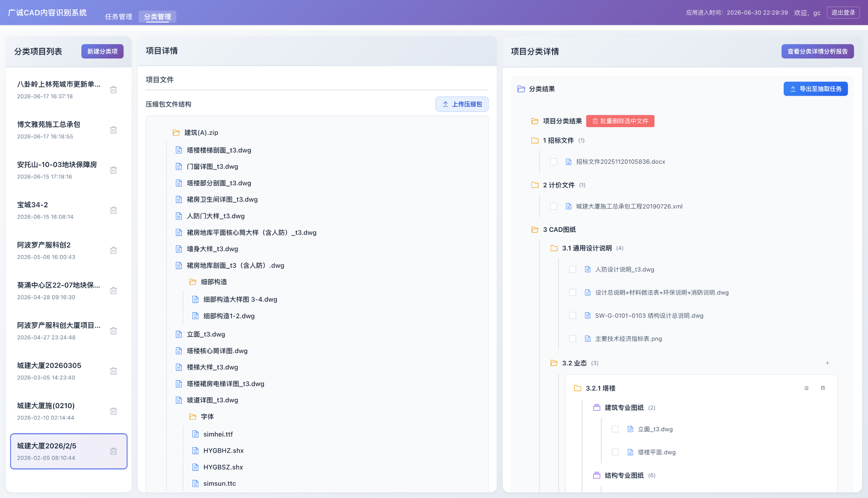Remove 阿波罗产服科创2 using trash icon
Image resolution: width=868 pixels, height=498 pixels.
click(114, 250)
